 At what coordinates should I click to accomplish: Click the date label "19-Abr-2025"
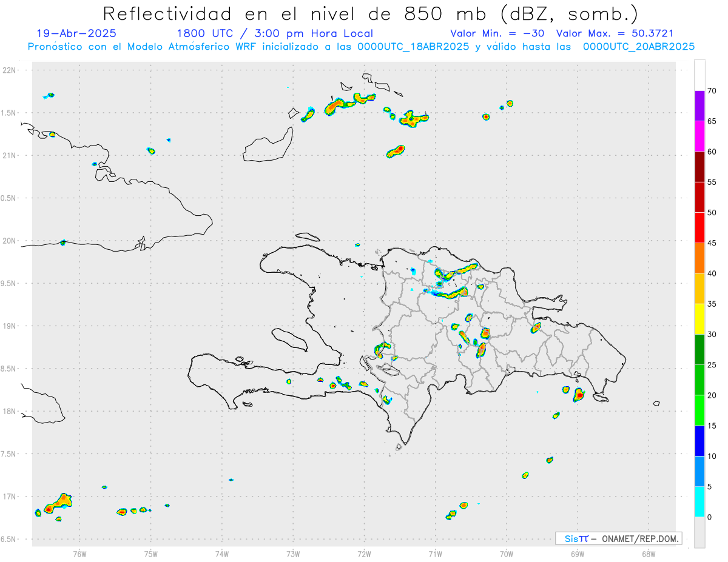coord(76,34)
